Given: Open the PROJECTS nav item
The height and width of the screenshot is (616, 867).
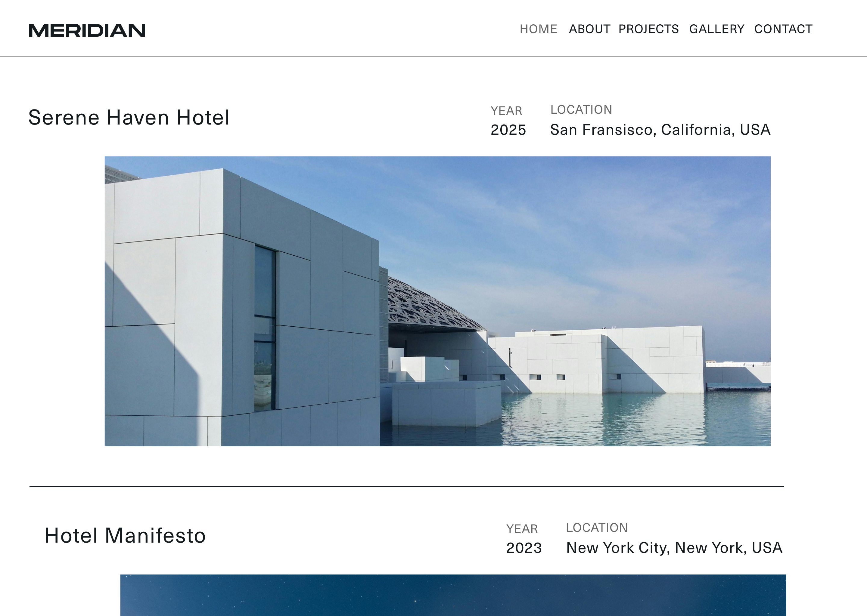Looking at the screenshot, I should point(648,29).
